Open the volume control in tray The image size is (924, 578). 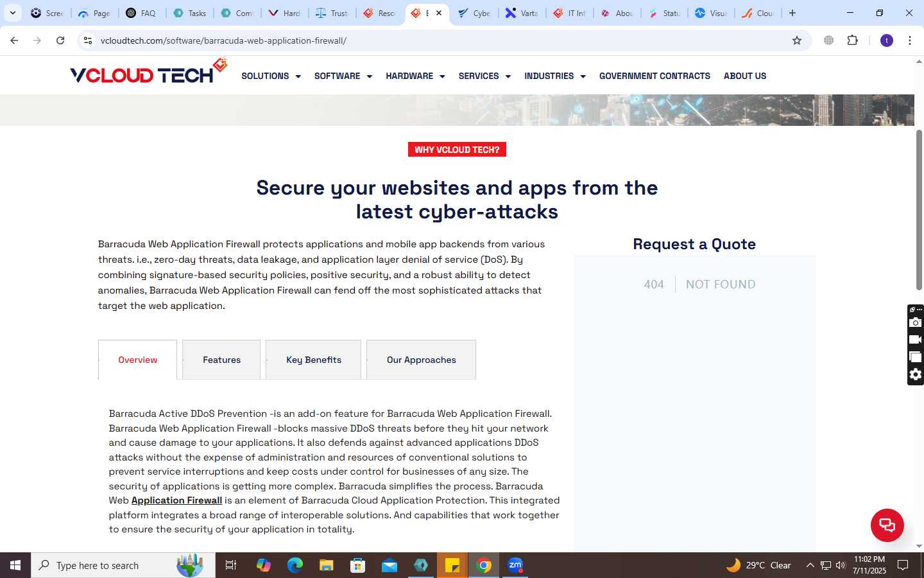pyautogui.click(x=841, y=565)
